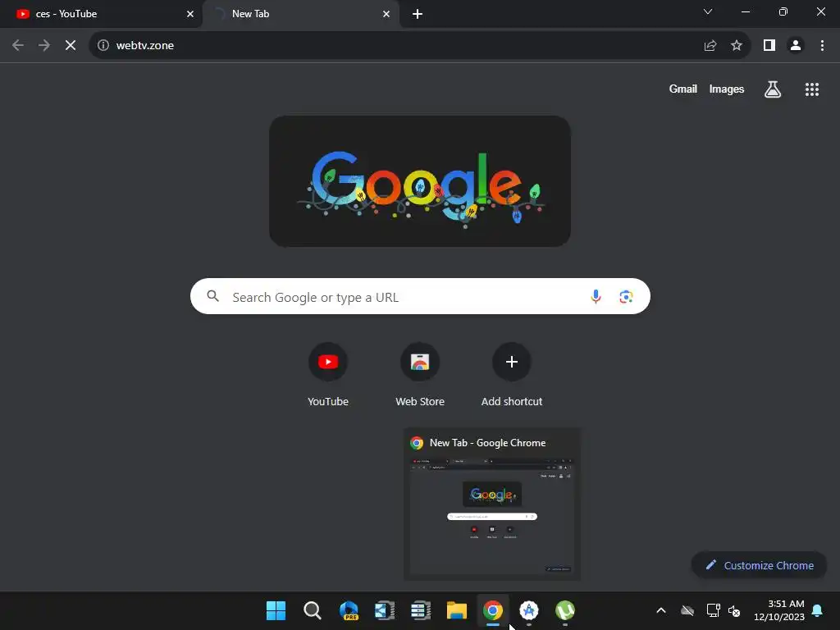Viewport: 840px width, 630px height.
Task: Select New Tab - Google Chrome preview thumbnail
Action: click(492, 504)
